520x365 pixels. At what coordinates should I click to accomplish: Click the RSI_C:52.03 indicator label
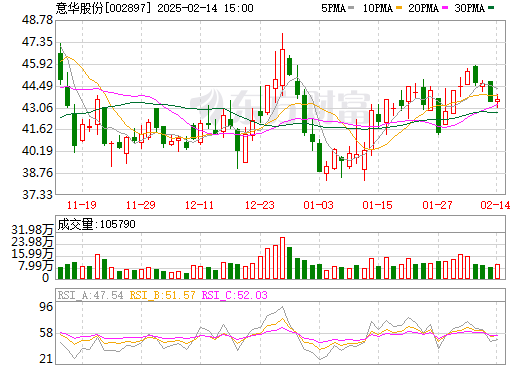[x=235, y=295]
